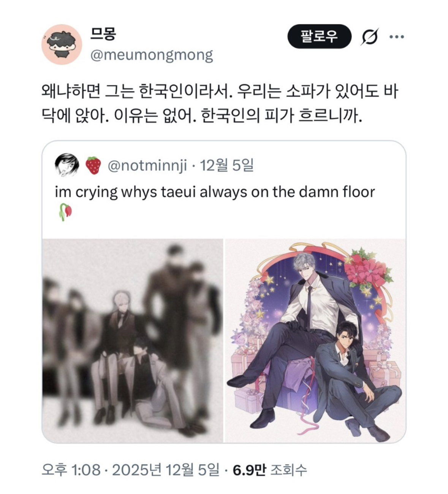The image size is (448, 494).
Task: Open the right illustration with gift boxes
Action: [315, 340]
